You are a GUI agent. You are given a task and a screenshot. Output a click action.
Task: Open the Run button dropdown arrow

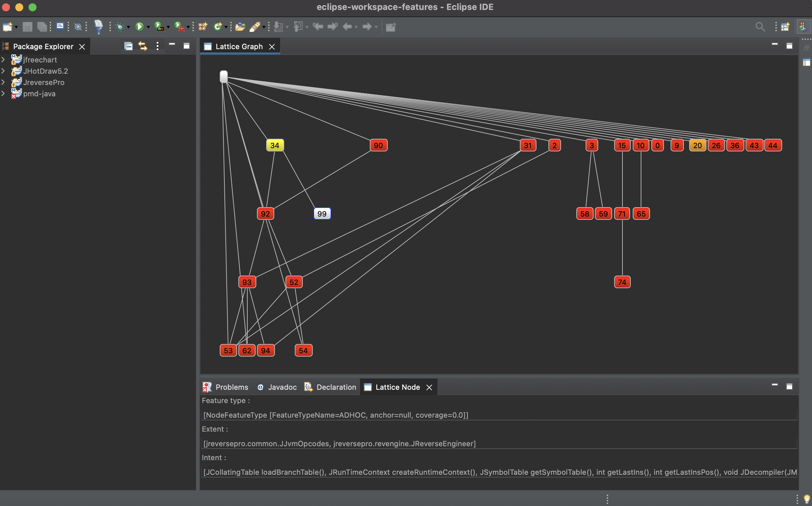[148, 27]
